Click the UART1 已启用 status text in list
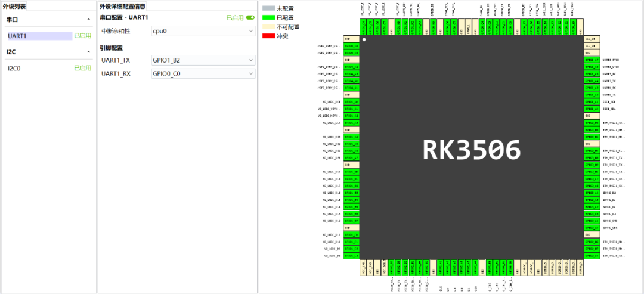This screenshot has height=294, width=644. pyautogui.click(x=82, y=36)
